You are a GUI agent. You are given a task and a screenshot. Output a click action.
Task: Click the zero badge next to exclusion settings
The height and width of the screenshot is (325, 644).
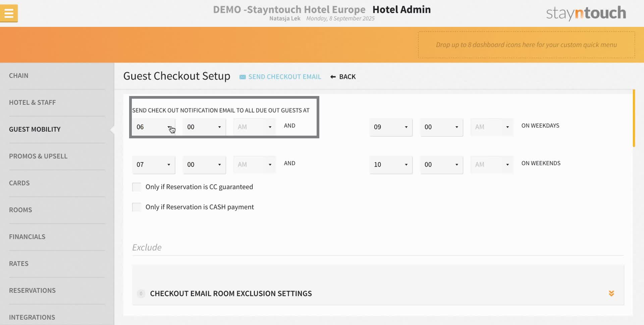pyautogui.click(x=141, y=293)
